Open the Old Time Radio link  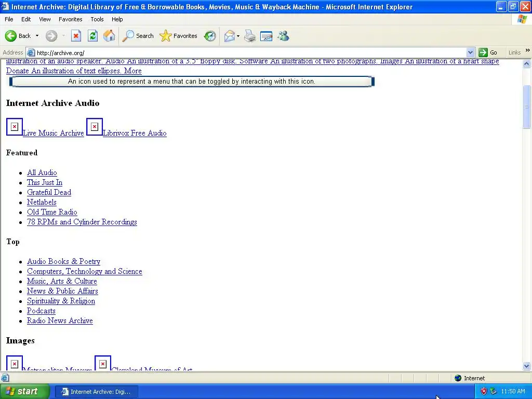52,212
